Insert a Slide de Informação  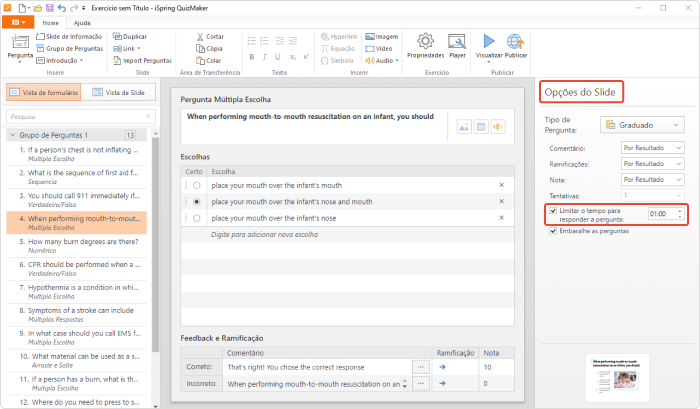[x=69, y=37]
